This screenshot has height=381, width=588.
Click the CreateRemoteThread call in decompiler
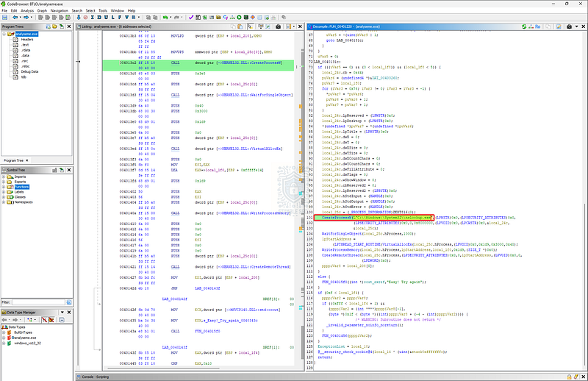pos(340,255)
